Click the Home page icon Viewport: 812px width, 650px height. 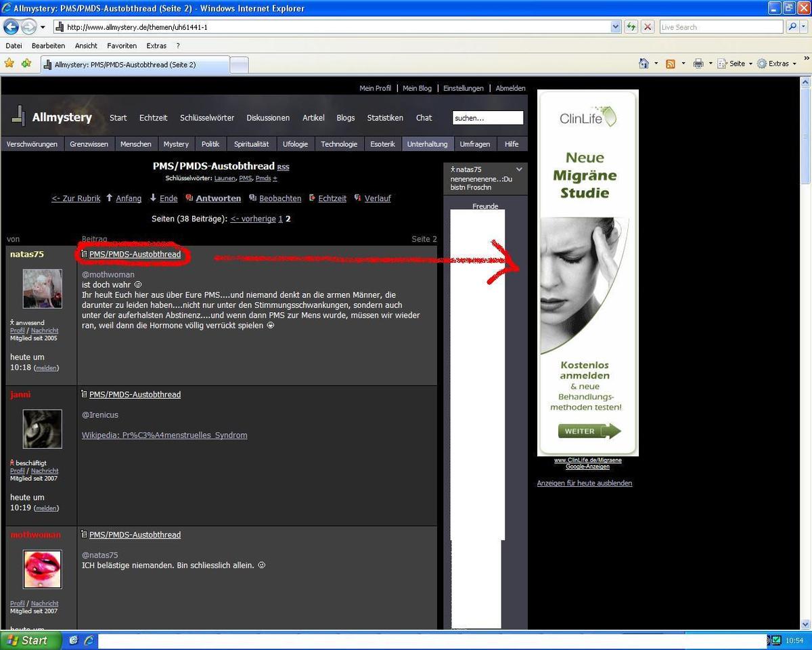[644, 63]
